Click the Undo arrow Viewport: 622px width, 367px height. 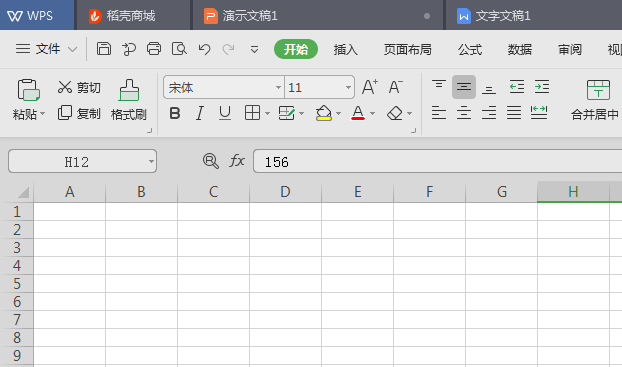pyautogui.click(x=204, y=49)
